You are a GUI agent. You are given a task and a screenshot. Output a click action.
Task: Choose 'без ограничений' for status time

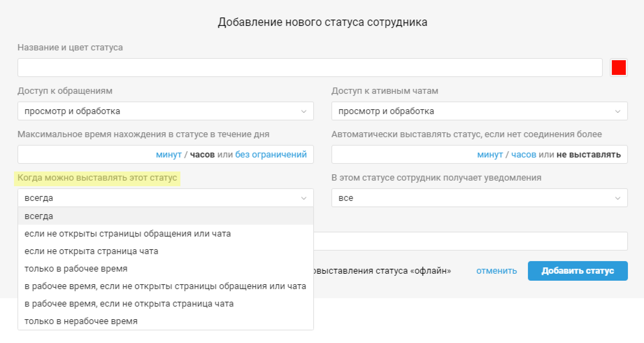[271, 154]
